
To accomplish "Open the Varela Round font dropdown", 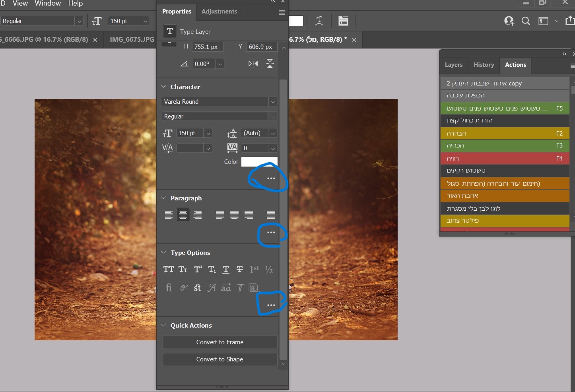I will coord(273,102).
